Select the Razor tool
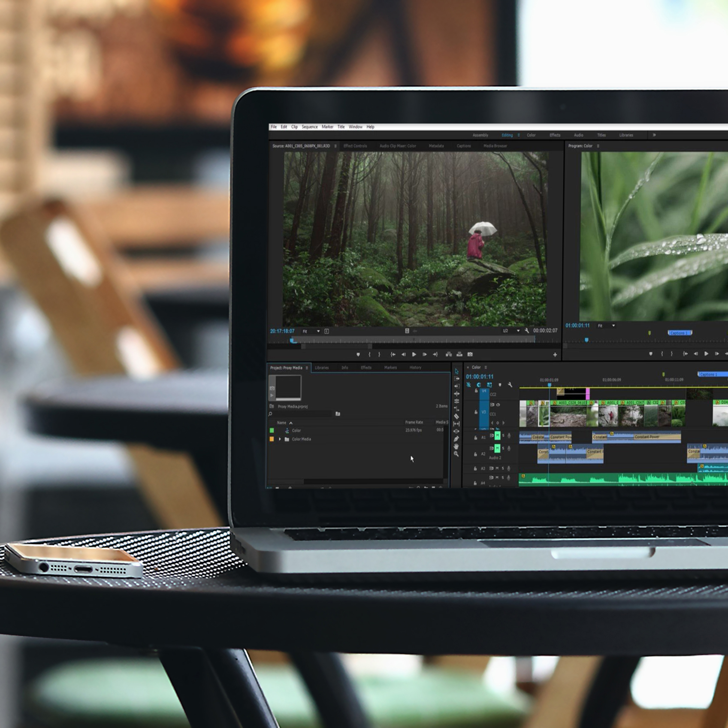 456,416
